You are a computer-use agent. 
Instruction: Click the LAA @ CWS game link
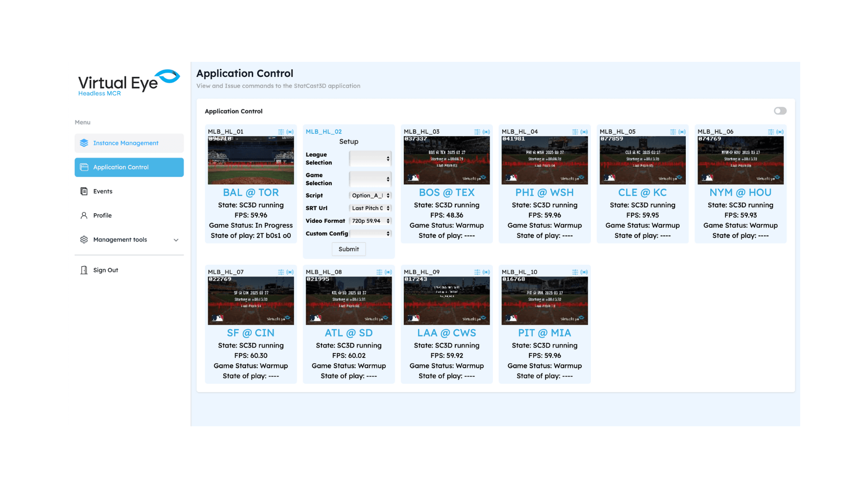(447, 333)
